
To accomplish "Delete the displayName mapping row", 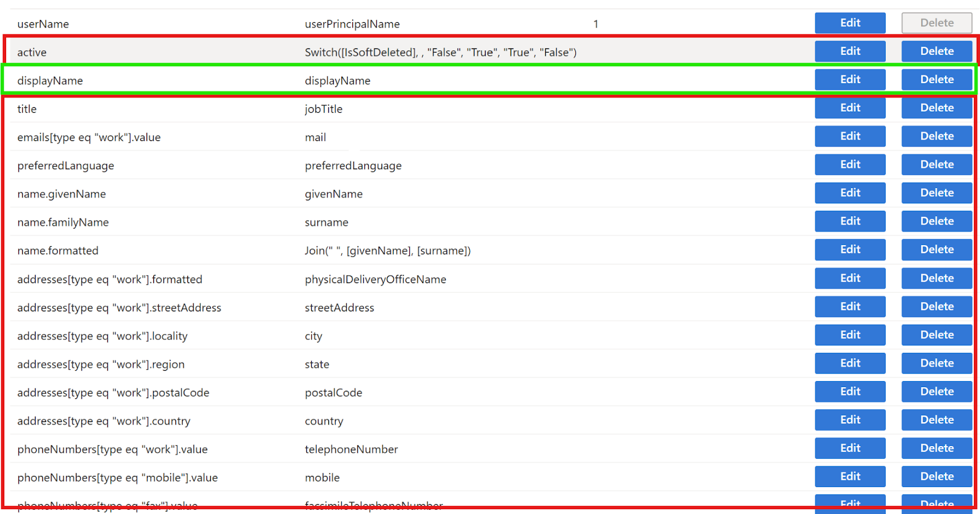I will coord(937,79).
